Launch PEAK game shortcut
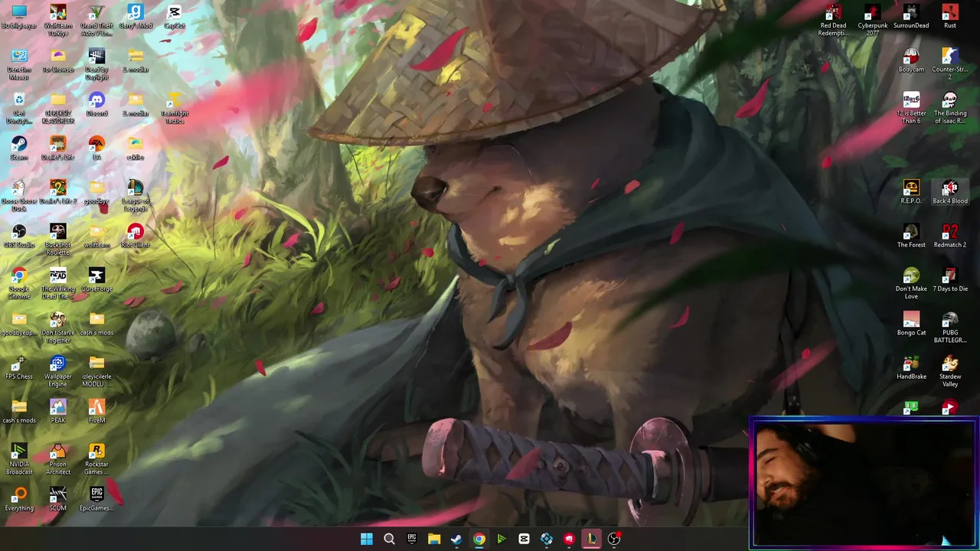980x551 pixels. (x=58, y=412)
